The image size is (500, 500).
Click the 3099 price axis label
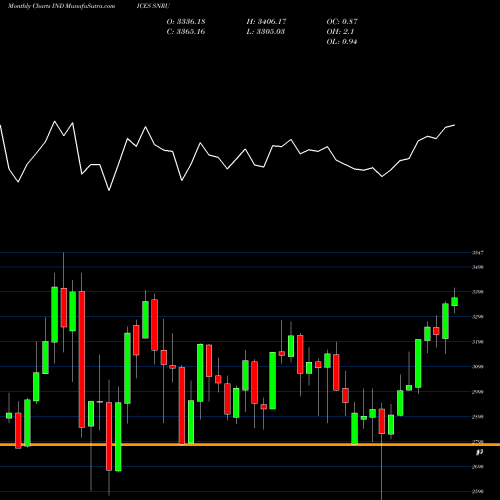coord(478,367)
